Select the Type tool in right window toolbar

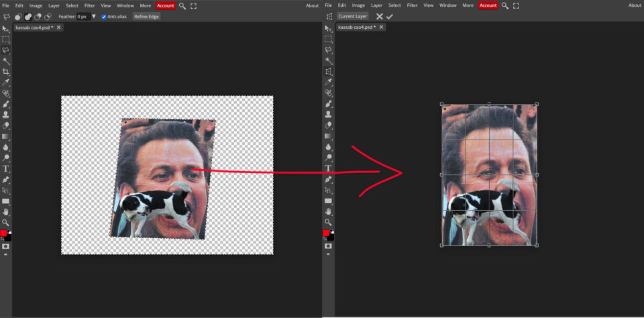tap(328, 168)
